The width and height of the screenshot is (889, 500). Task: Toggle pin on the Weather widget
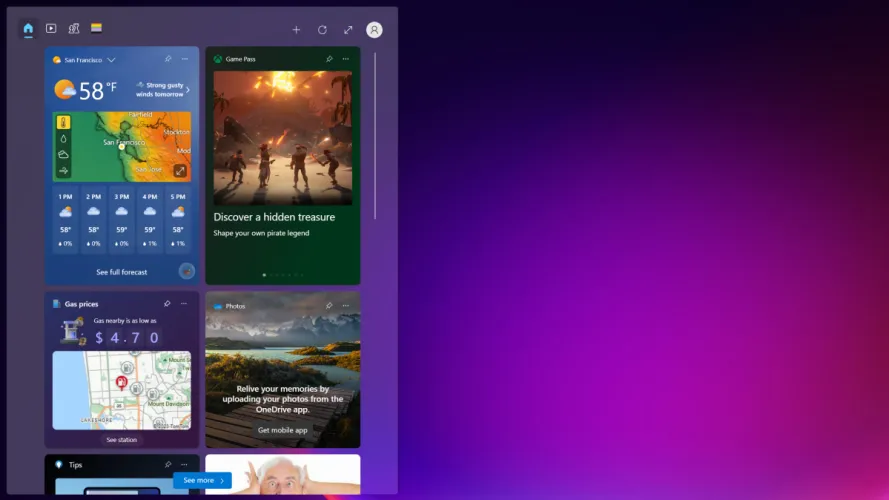click(x=168, y=59)
